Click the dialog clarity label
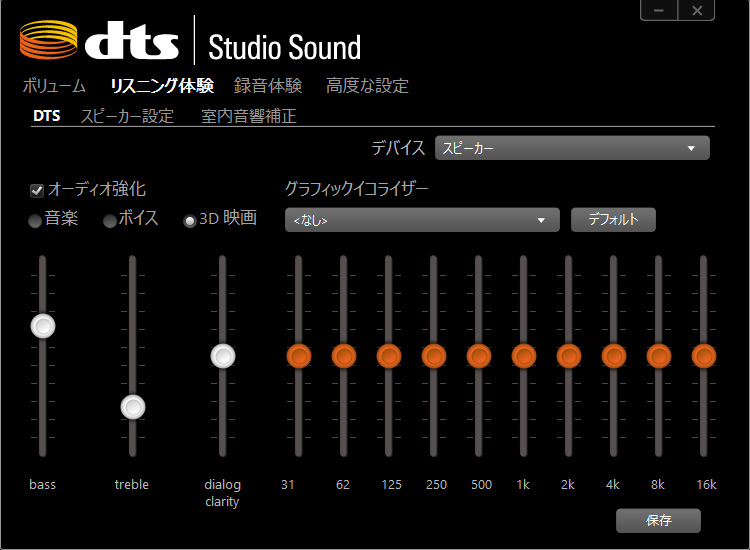The image size is (750, 550). click(222, 493)
